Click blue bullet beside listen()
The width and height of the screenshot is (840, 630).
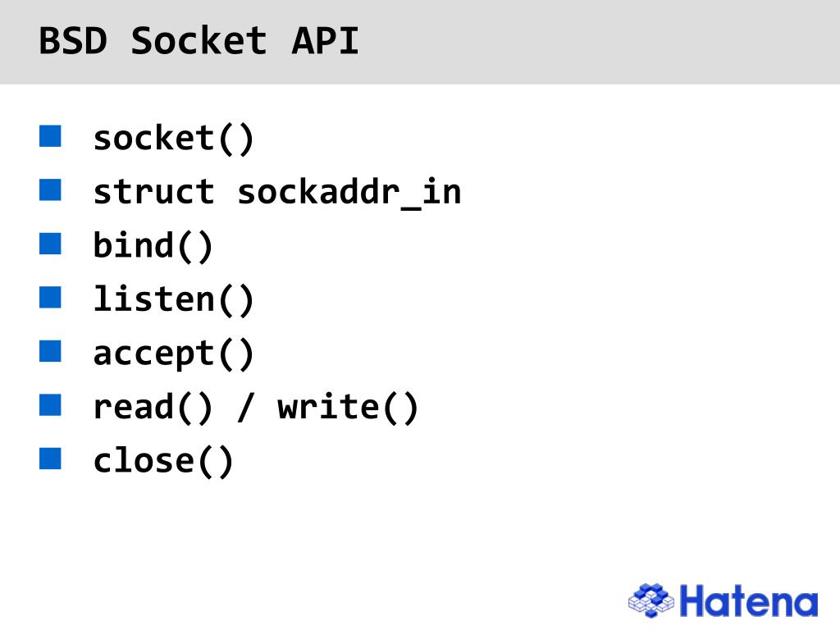point(50,297)
